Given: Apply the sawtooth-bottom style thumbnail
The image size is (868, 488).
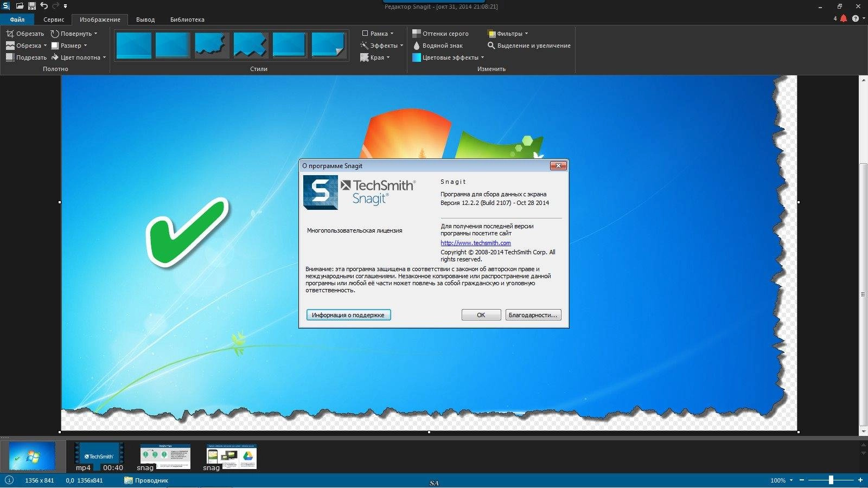Looking at the screenshot, I should pyautogui.click(x=251, y=45).
